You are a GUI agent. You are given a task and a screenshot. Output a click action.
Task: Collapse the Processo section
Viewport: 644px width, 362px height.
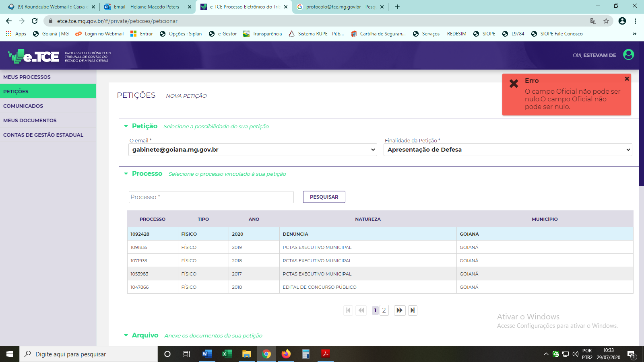click(126, 174)
